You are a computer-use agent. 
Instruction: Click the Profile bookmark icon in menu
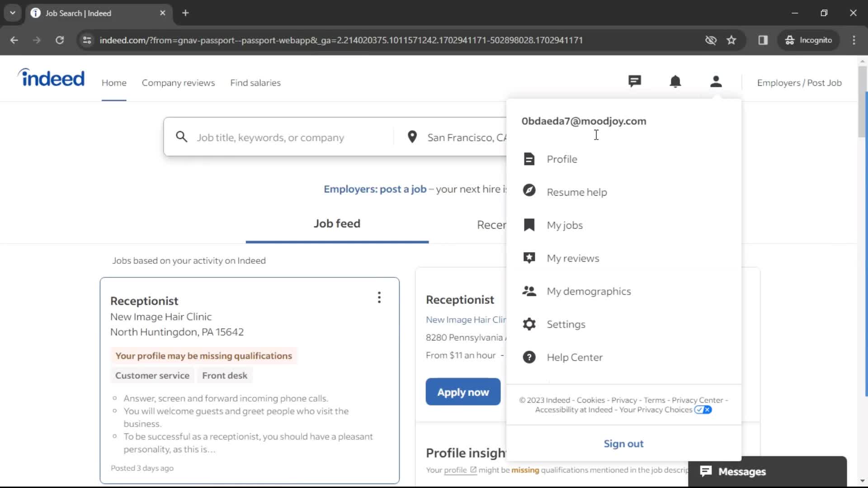(529, 159)
